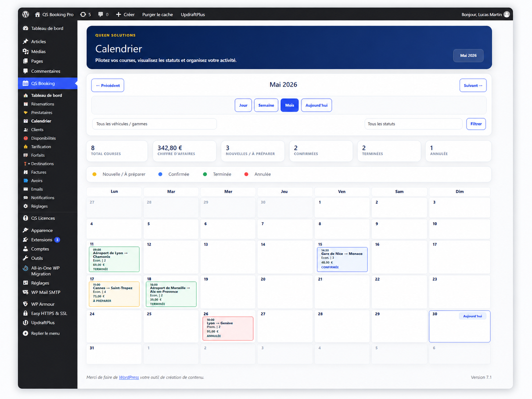Image resolution: width=532 pixels, height=399 pixels.
Task: Open the QS Booking Pro home icon
Action: 37,14
